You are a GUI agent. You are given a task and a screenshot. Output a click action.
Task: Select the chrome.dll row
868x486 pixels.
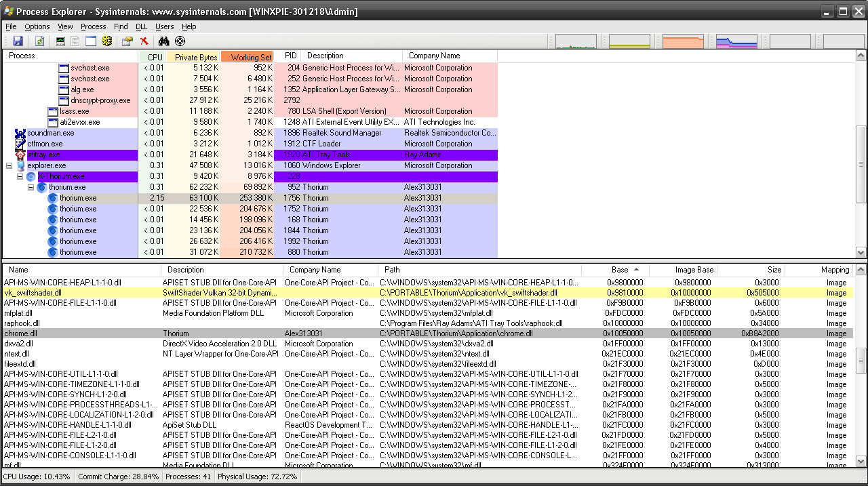tap(428, 333)
